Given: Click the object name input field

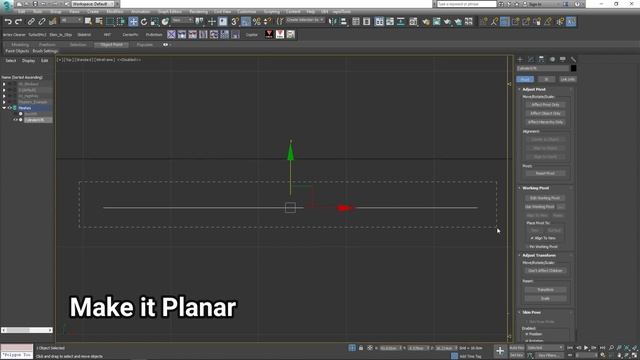Looking at the screenshot, I should [x=543, y=68].
